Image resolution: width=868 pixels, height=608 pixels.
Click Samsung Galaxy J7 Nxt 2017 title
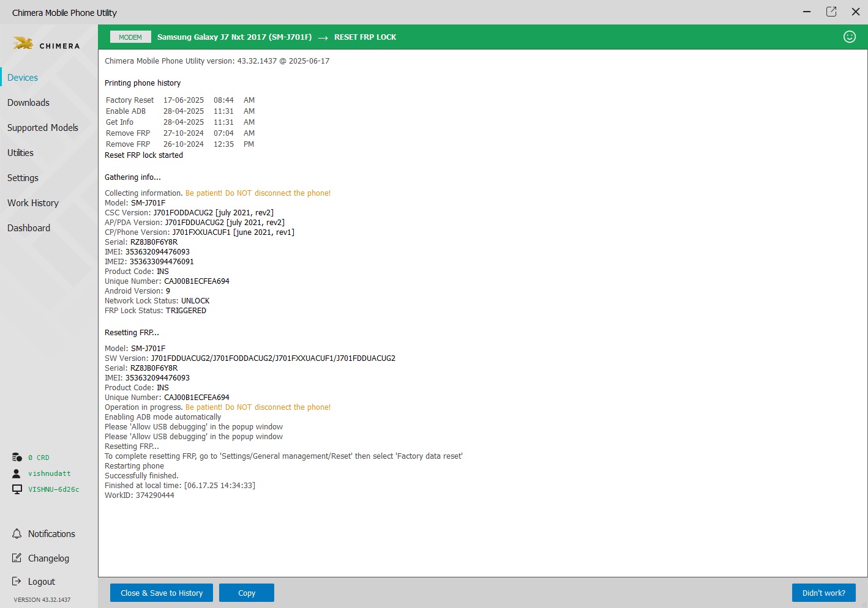234,37
